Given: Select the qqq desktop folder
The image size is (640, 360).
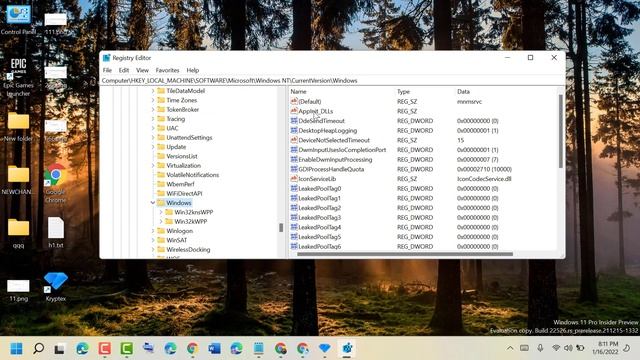Looking at the screenshot, I should click(18, 233).
